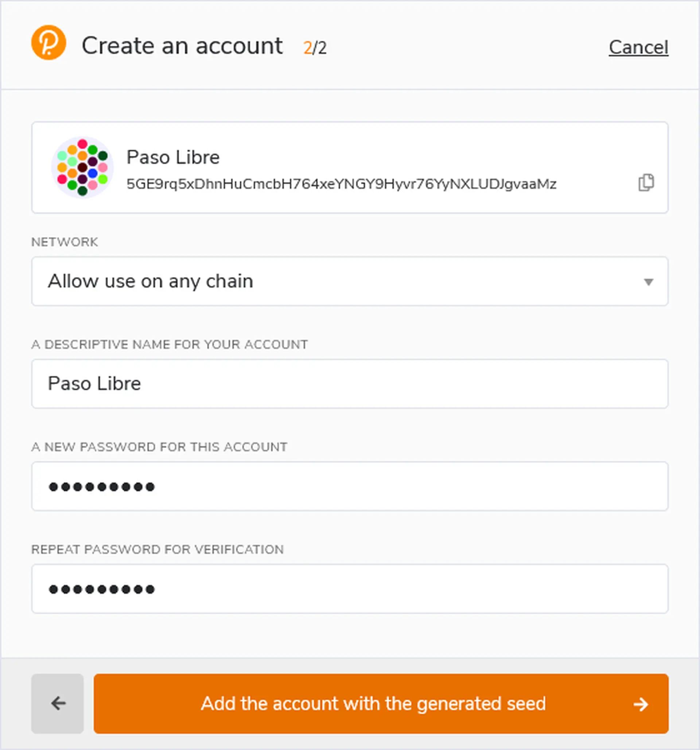Screen dimensions: 700x750
Task: Click into the new password field
Action: 349,486
